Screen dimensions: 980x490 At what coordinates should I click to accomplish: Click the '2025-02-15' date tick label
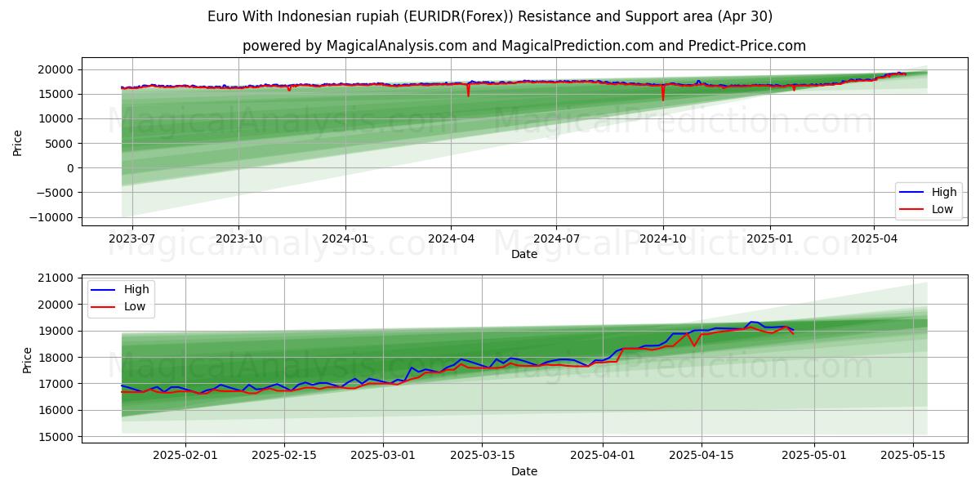tap(284, 456)
